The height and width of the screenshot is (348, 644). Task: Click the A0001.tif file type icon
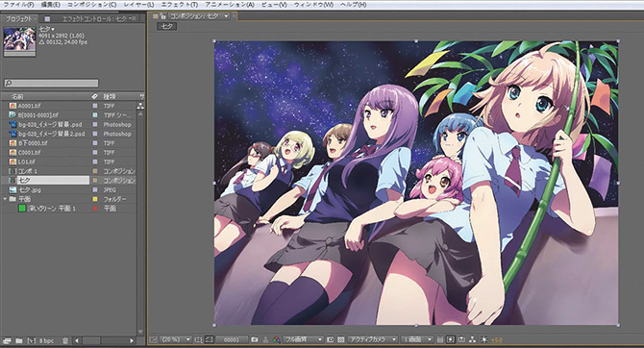[12, 106]
